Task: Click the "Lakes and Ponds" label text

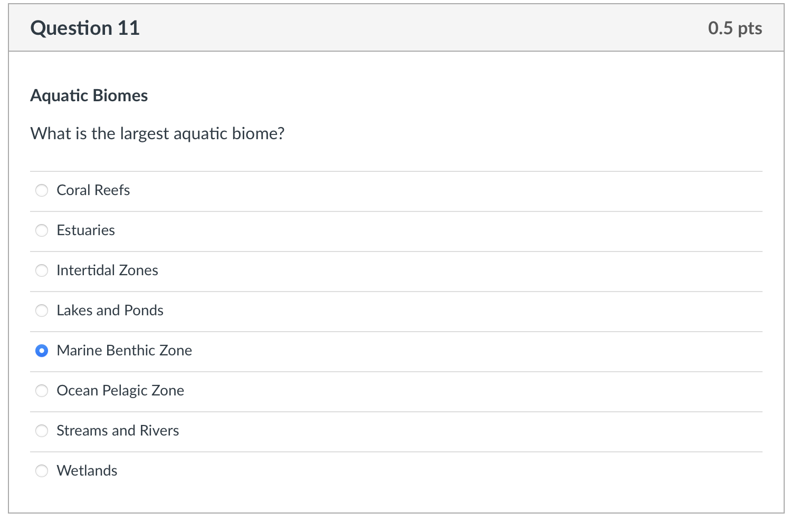Action: 110,311
